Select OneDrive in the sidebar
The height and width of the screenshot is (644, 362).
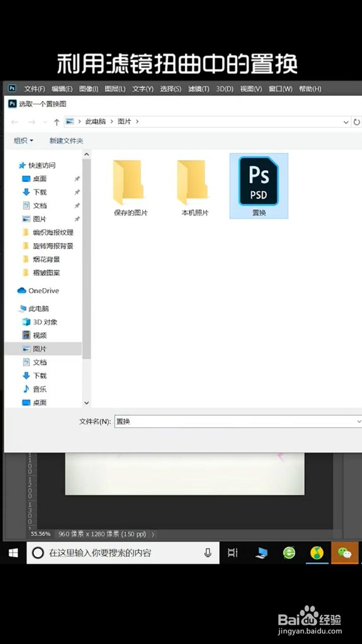click(x=38, y=291)
